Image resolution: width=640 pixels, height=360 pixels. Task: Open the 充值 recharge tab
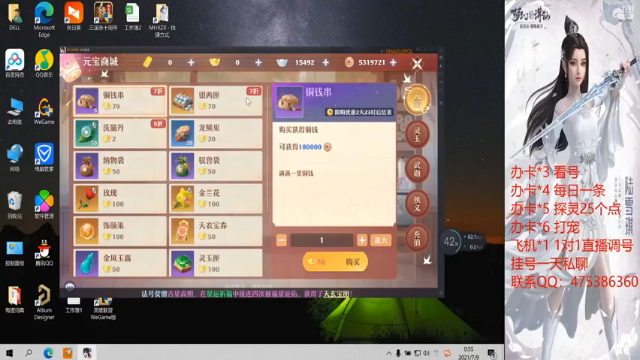coord(417,238)
